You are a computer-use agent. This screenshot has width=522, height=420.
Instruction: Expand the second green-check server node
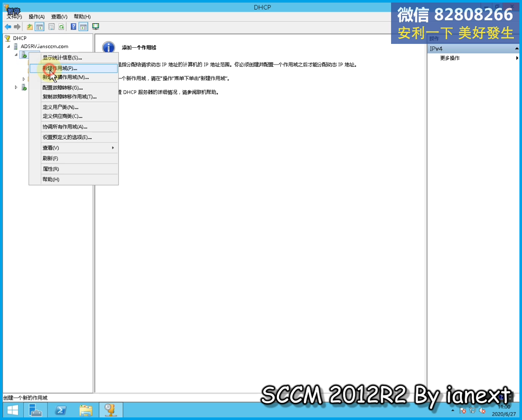coord(16,87)
